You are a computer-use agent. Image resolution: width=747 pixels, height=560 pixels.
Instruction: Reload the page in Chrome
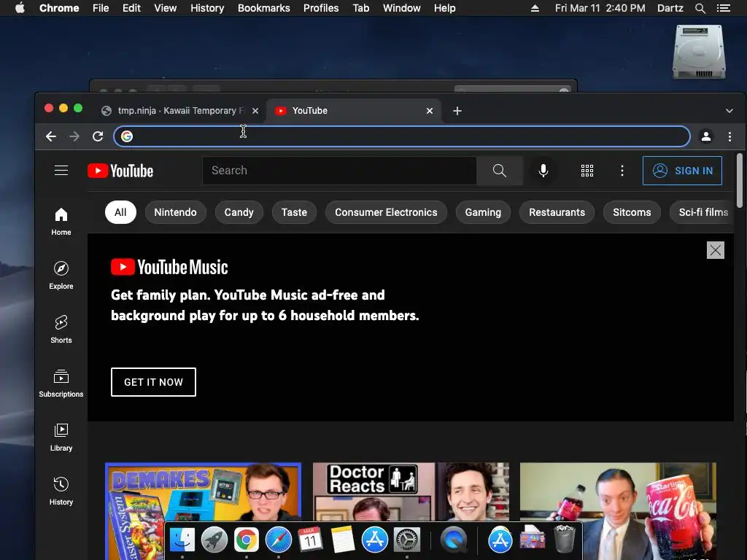[x=98, y=136]
